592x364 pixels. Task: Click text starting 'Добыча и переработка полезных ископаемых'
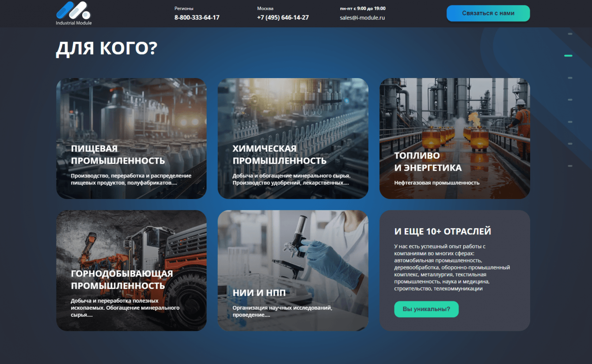click(125, 308)
